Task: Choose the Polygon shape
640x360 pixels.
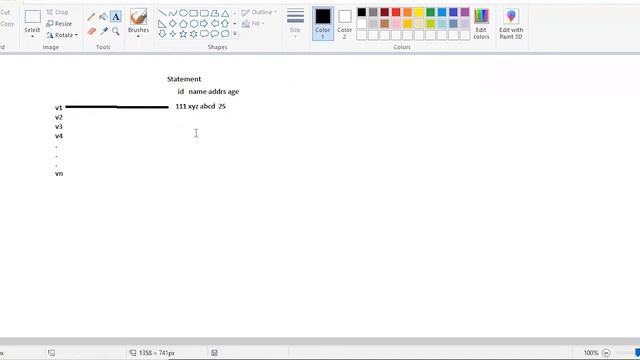Action: pyautogui.click(x=215, y=13)
